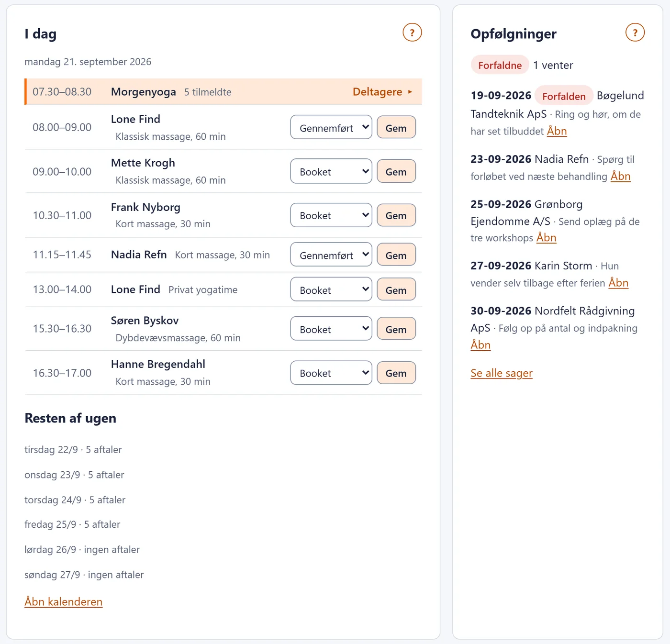The image size is (670, 644).
Task: Open status dropdown for Lone Find massage
Action: coord(331,127)
